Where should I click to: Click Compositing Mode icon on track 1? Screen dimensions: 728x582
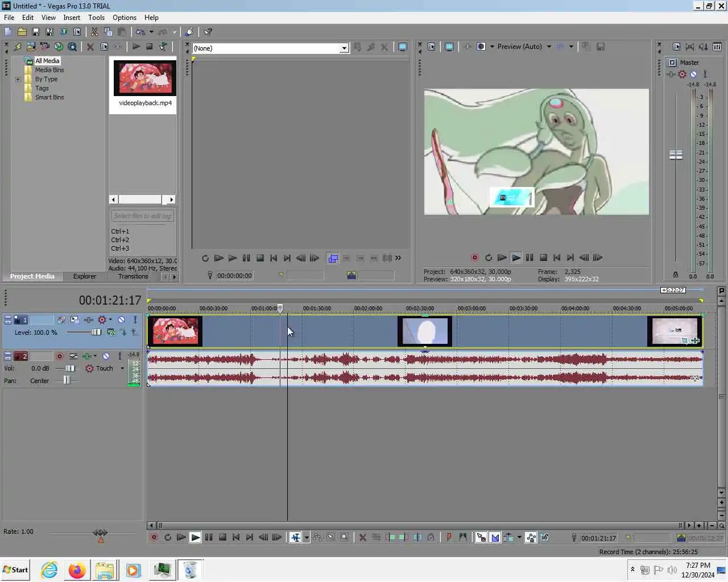[x=111, y=332]
